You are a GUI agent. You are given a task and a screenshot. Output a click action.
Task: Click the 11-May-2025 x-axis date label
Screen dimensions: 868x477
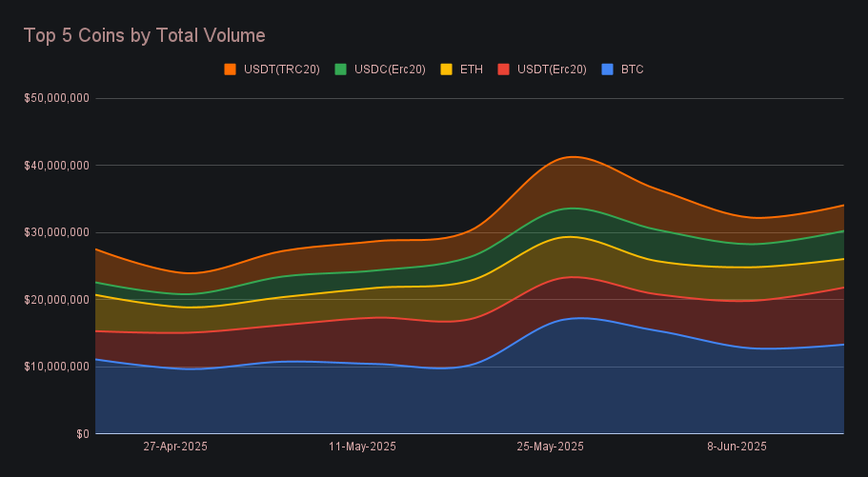pyautogui.click(x=362, y=446)
